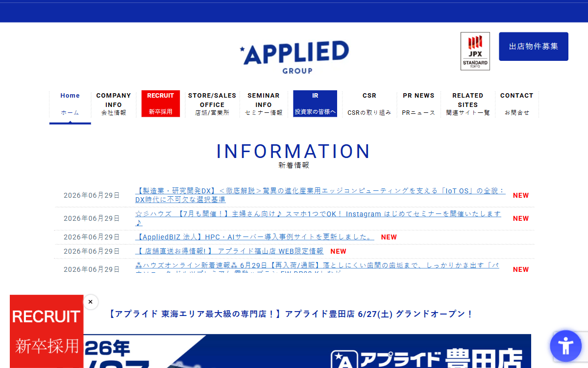
Task: Open CSR の取り組み menu item
Action: 369,104
